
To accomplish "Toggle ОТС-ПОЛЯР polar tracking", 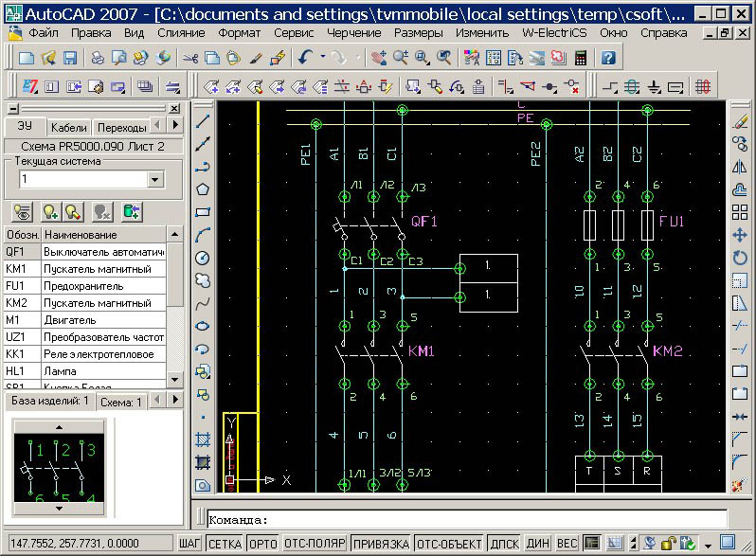I will coord(315,544).
